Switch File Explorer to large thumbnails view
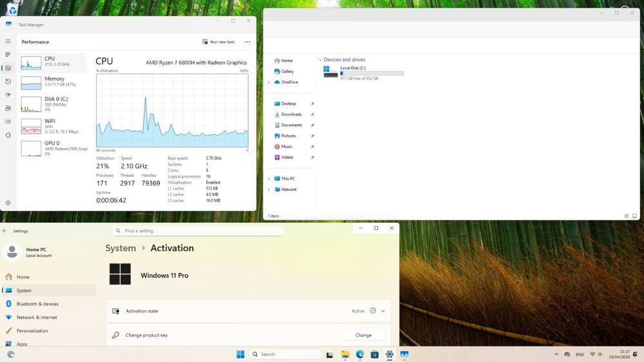 click(634, 216)
